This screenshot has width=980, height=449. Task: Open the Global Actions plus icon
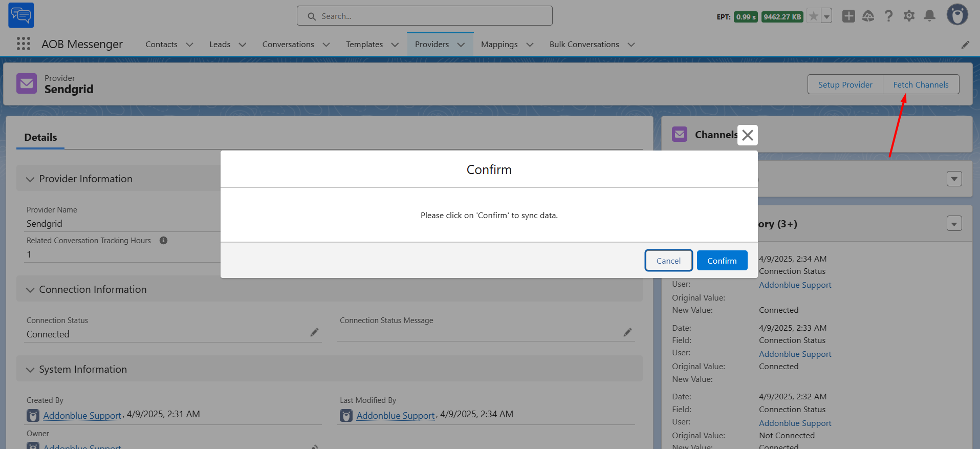point(848,16)
